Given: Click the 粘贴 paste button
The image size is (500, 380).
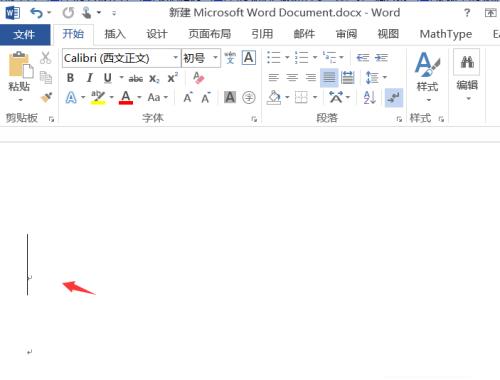Looking at the screenshot, I should (x=19, y=77).
